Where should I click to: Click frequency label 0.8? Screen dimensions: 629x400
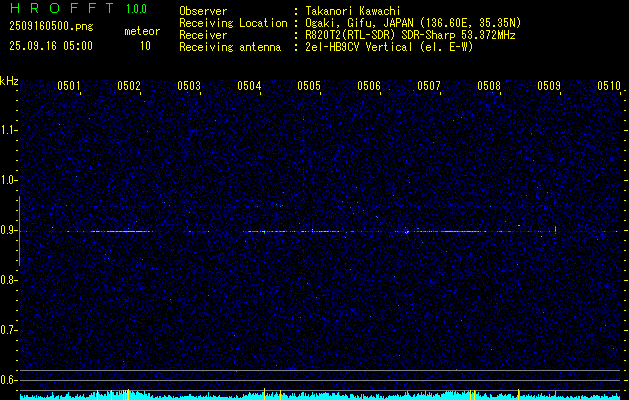pyautogui.click(x=8, y=280)
